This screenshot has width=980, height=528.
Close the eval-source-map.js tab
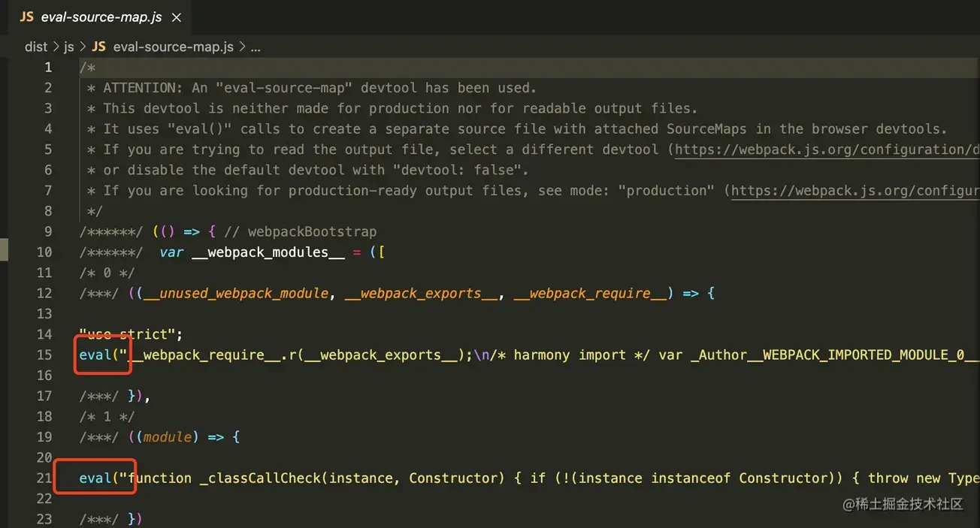(177, 17)
